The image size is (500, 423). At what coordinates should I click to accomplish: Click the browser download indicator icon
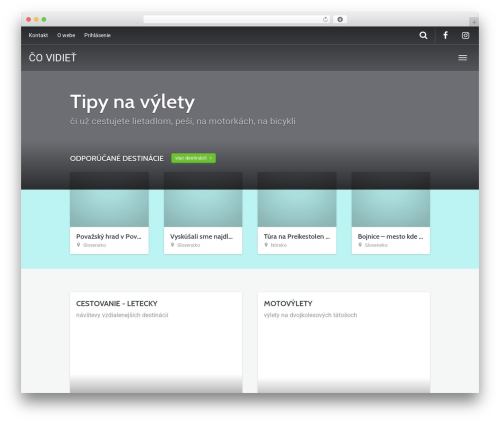coord(340,19)
